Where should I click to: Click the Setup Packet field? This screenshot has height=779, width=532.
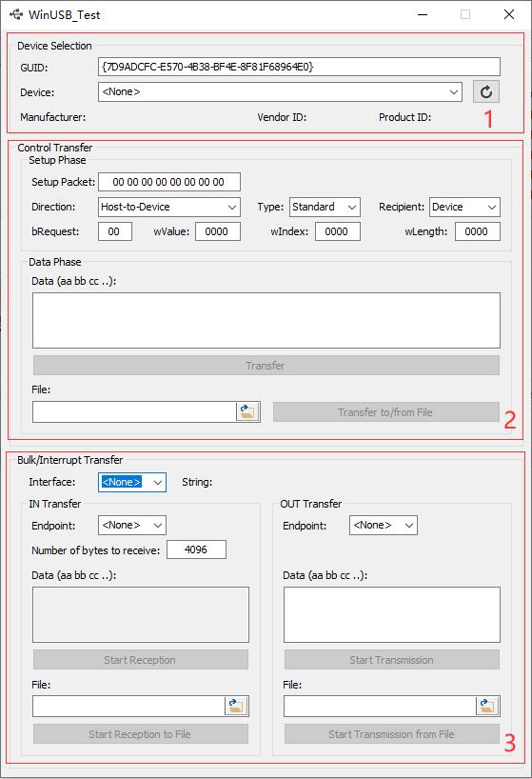(169, 182)
